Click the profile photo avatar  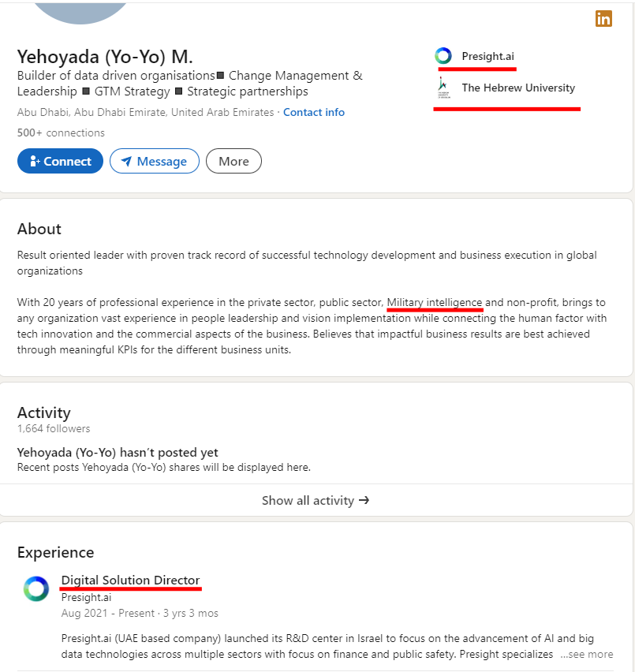click(x=80, y=13)
